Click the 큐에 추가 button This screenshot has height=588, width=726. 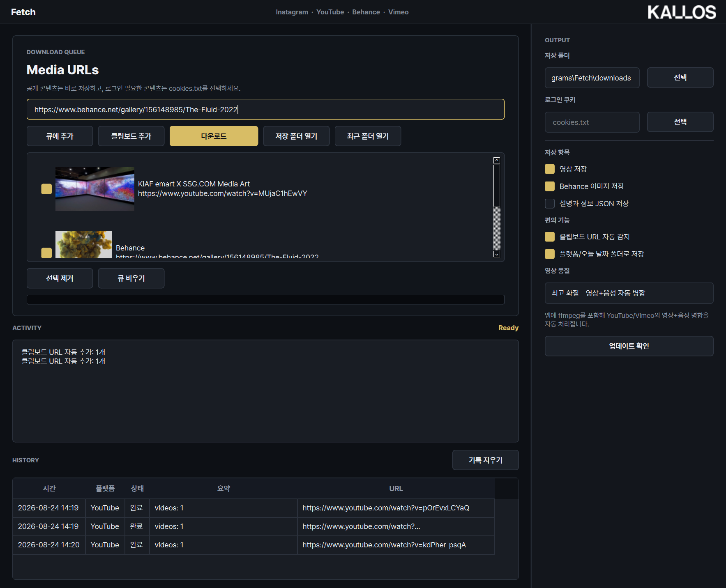click(60, 136)
